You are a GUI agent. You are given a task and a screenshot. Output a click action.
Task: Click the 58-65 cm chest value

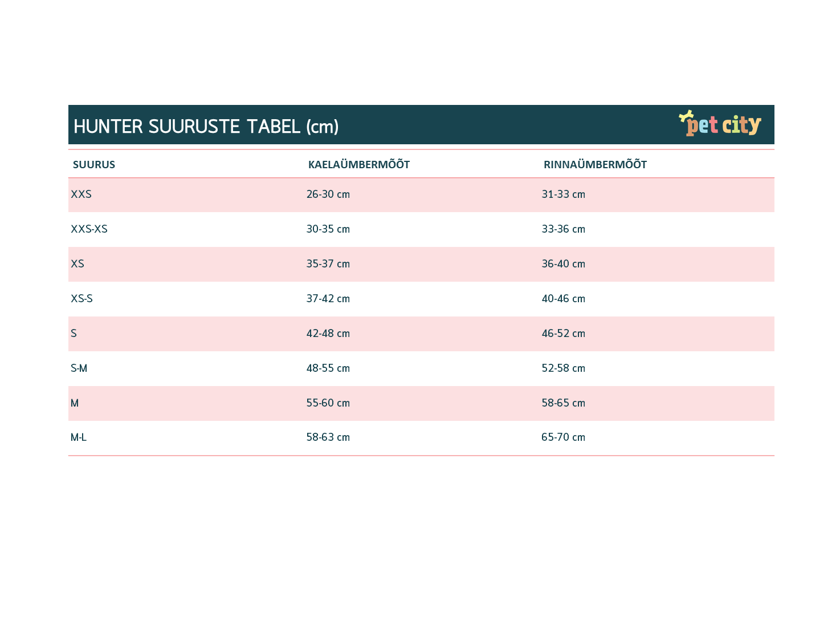pyautogui.click(x=564, y=403)
